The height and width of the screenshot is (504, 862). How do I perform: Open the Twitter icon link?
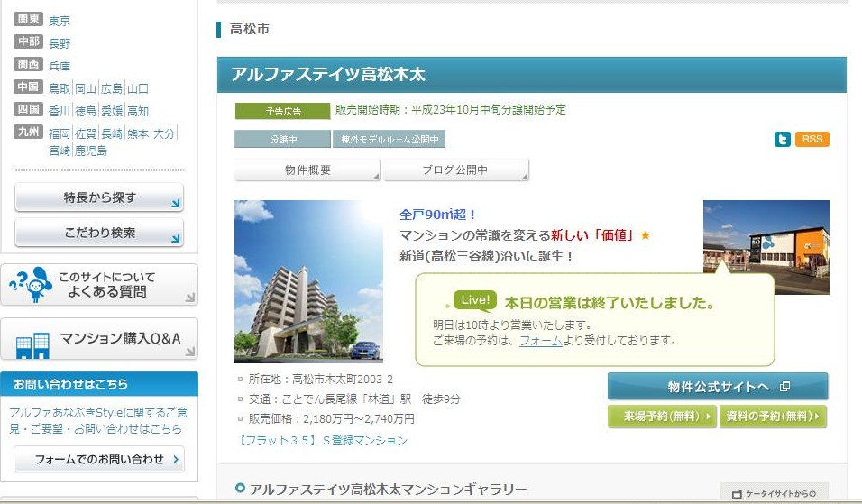point(783,139)
